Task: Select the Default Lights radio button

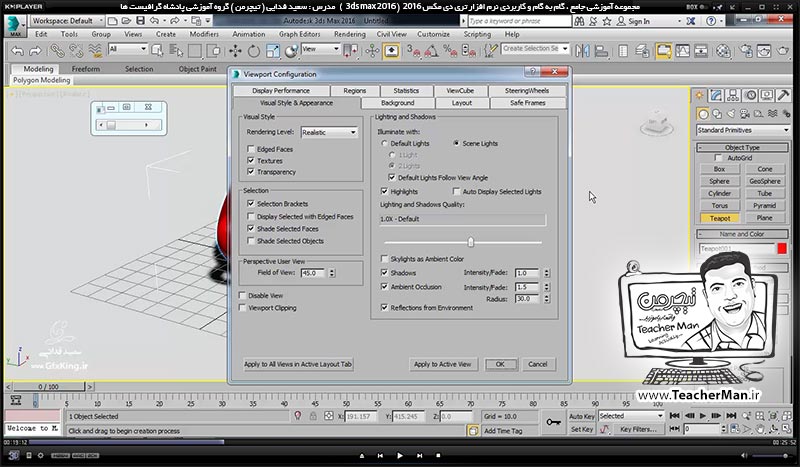Action: 384,143
